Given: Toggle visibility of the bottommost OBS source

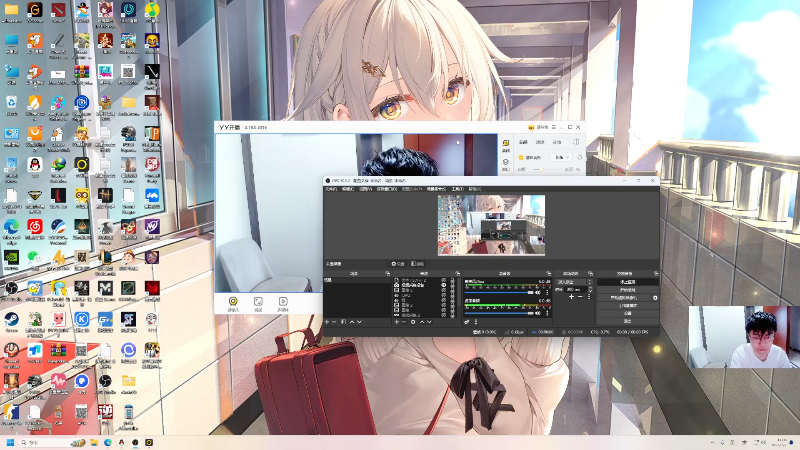Looking at the screenshot, I should point(443,315).
